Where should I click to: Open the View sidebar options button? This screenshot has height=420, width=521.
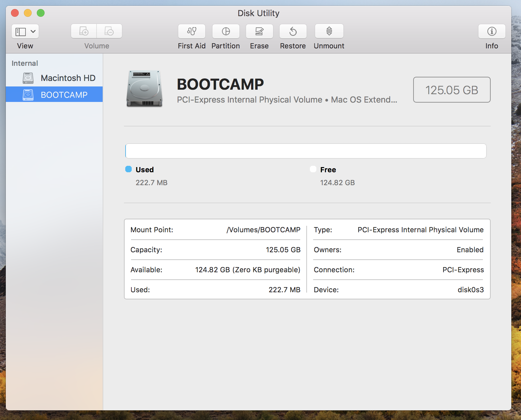tap(25, 31)
